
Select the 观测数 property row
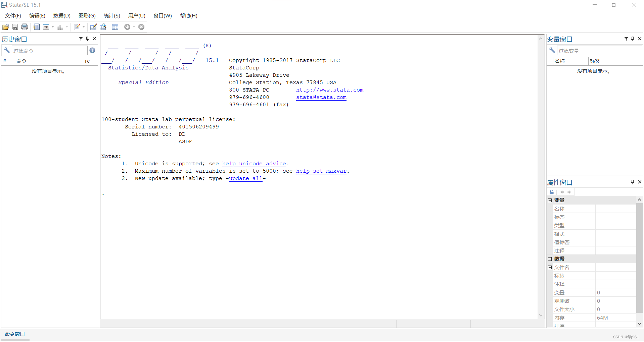594,301
